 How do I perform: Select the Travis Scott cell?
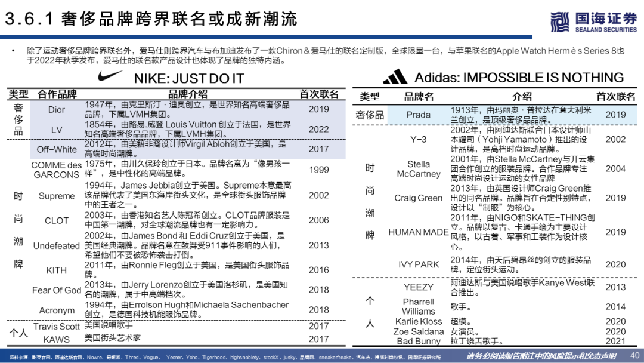coord(57,327)
